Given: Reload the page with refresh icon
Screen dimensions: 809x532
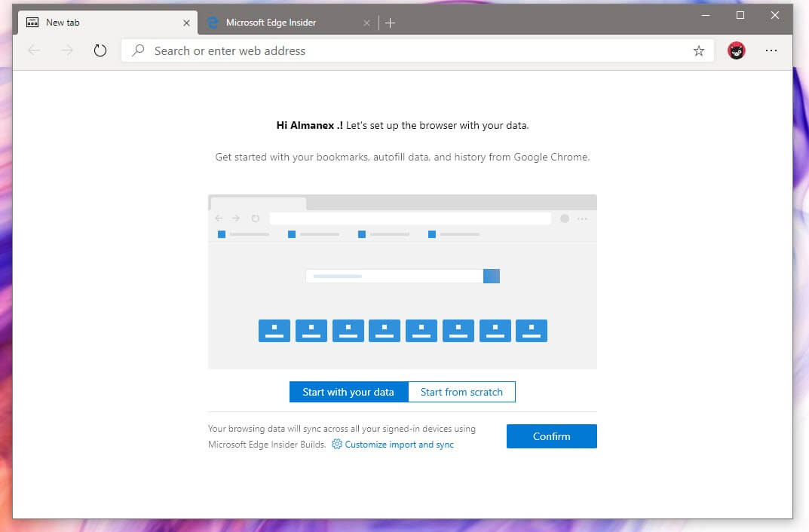Looking at the screenshot, I should (100, 50).
